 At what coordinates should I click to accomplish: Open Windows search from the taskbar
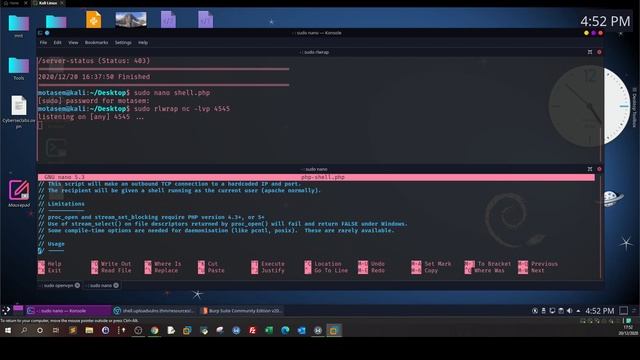[24, 330]
